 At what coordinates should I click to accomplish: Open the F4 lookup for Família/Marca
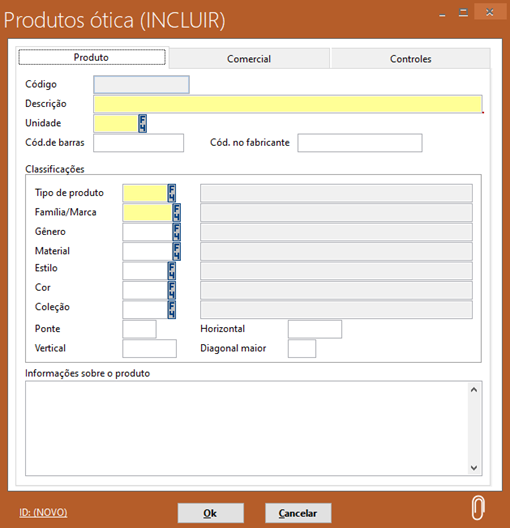coord(176,212)
